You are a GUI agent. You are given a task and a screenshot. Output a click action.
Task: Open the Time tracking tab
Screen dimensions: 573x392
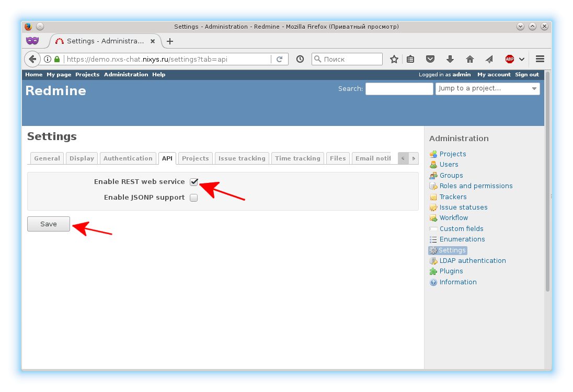[x=297, y=158]
